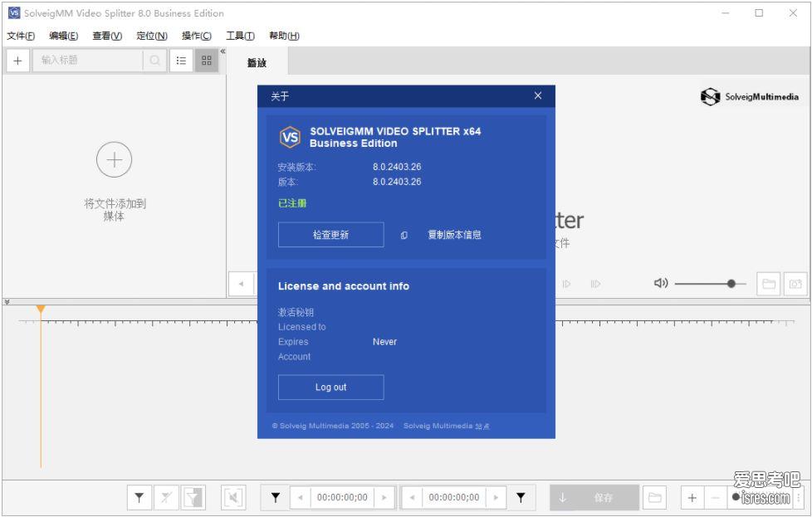Click the first 00:00:00;00 timecode field
The height and width of the screenshot is (517, 812).
[x=342, y=497]
